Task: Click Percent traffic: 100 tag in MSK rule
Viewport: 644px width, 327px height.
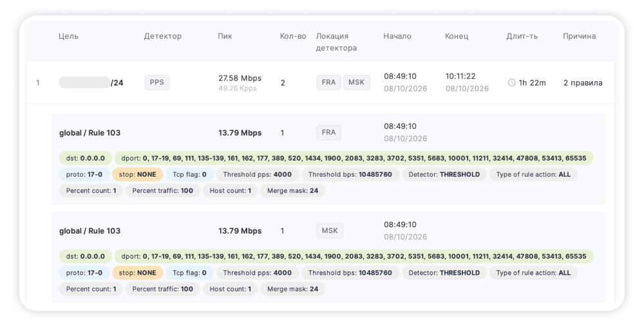Action: 163,289
